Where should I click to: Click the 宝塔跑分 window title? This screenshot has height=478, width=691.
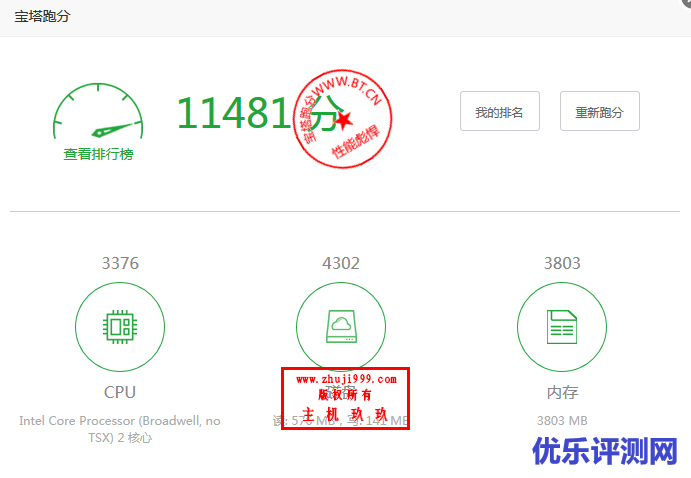pos(42,17)
